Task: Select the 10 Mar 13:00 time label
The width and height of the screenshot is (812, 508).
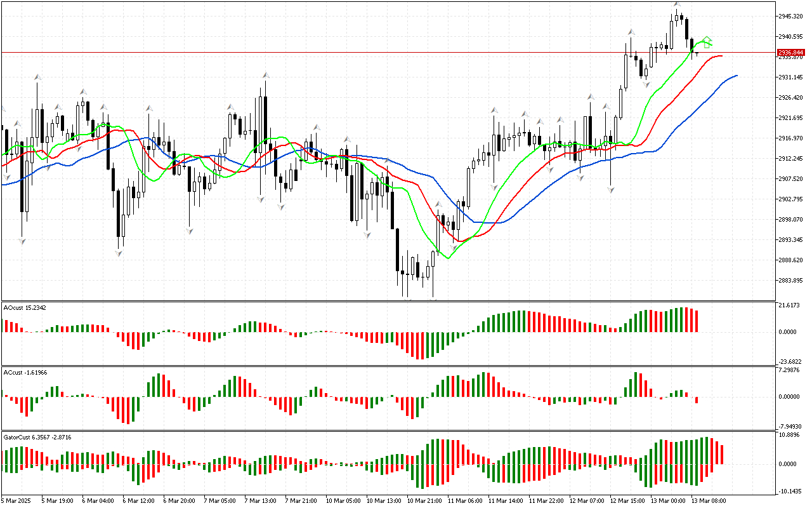Action: 384,501
